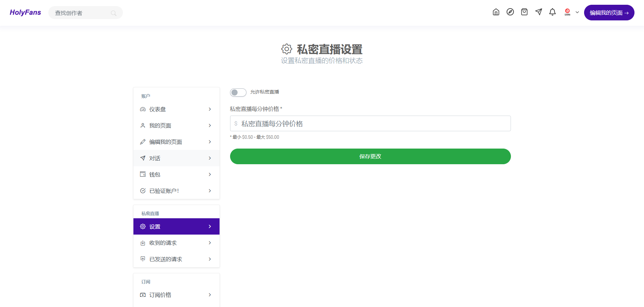Open messages via the paper plane icon

pos(538,12)
